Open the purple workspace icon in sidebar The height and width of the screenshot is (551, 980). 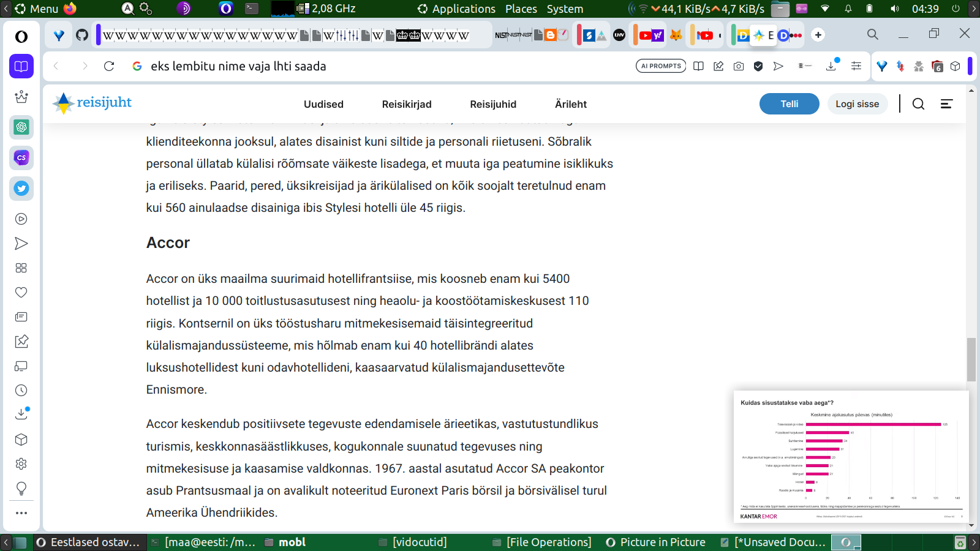[21, 66]
